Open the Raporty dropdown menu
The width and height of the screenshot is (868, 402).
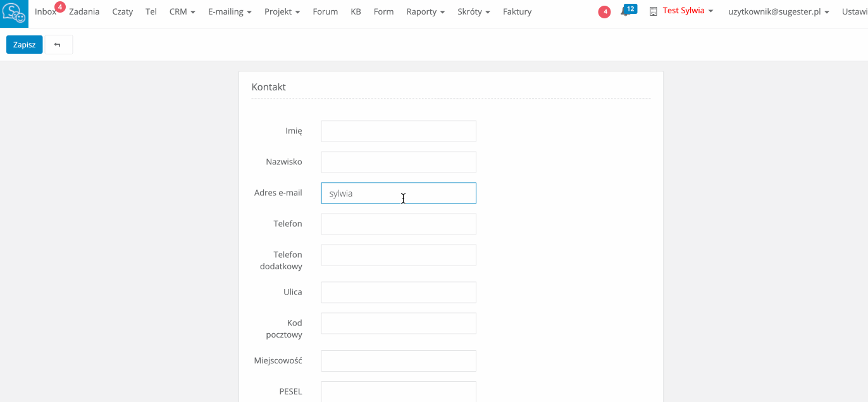pyautogui.click(x=425, y=12)
